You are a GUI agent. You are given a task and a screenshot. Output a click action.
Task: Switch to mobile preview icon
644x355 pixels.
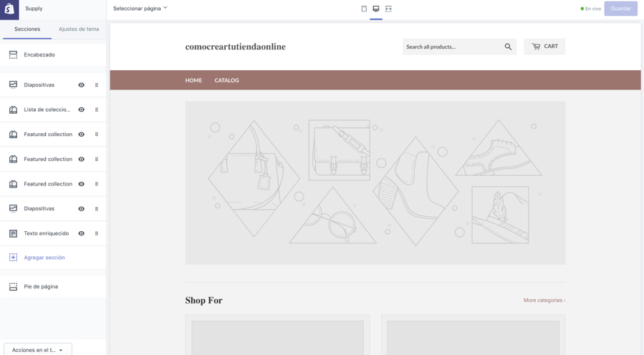point(364,9)
